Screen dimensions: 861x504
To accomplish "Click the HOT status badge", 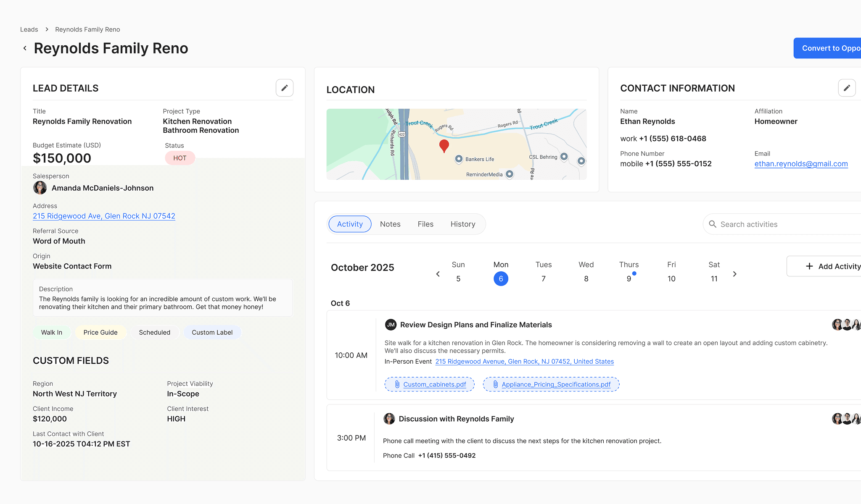I will click(x=180, y=158).
